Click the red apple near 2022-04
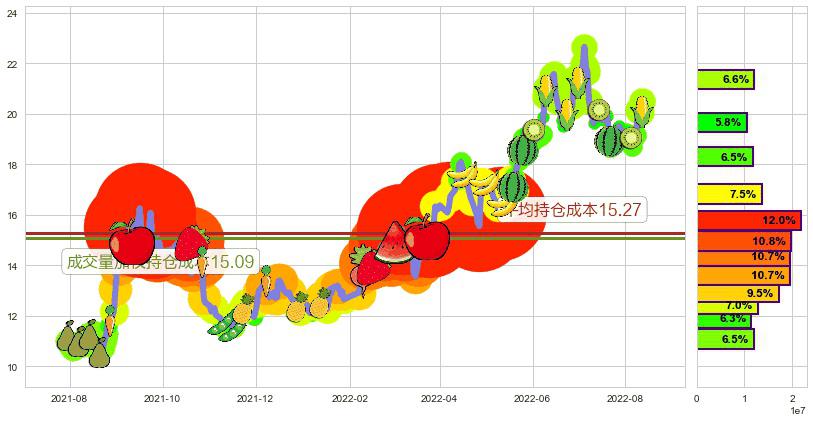The height and width of the screenshot is (422, 813). coord(427,237)
